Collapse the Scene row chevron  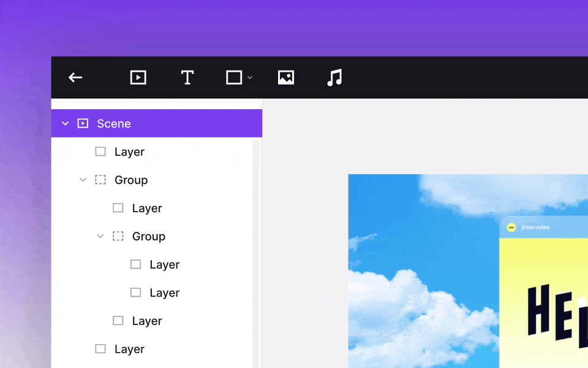(66, 123)
